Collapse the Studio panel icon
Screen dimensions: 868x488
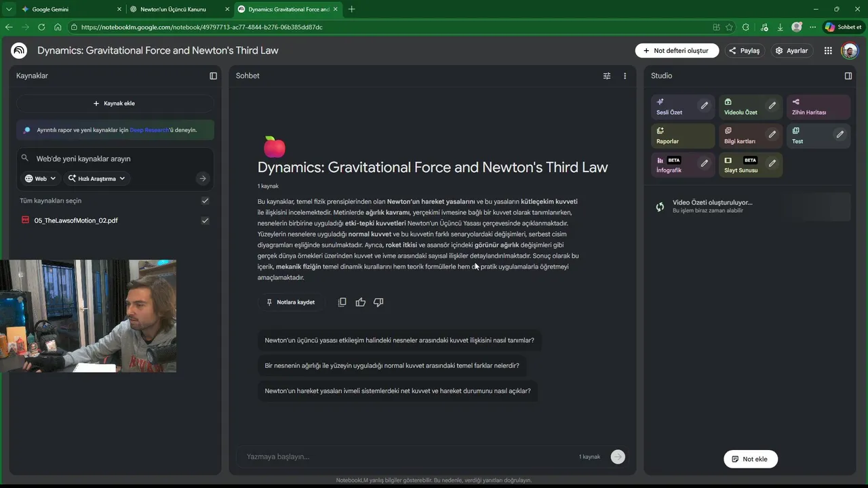tap(848, 76)
